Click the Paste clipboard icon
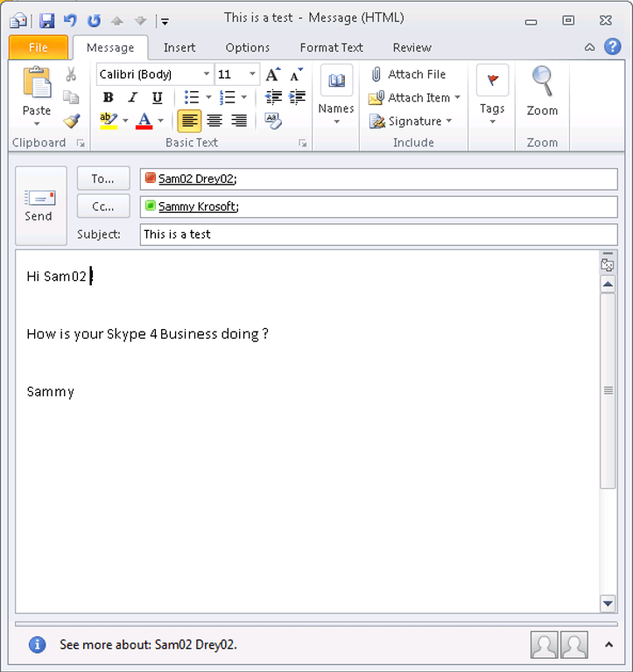The height and width of the screenshot is (672, 633). (x=37, y=83)
